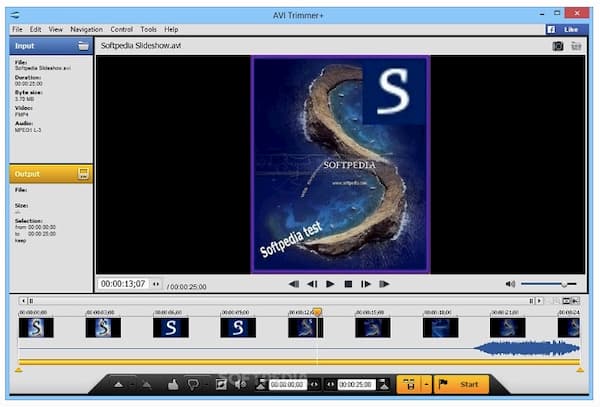Click the timeline scrollbar left arrow
This screenshot has height=407, width=600.
[23, 301]
